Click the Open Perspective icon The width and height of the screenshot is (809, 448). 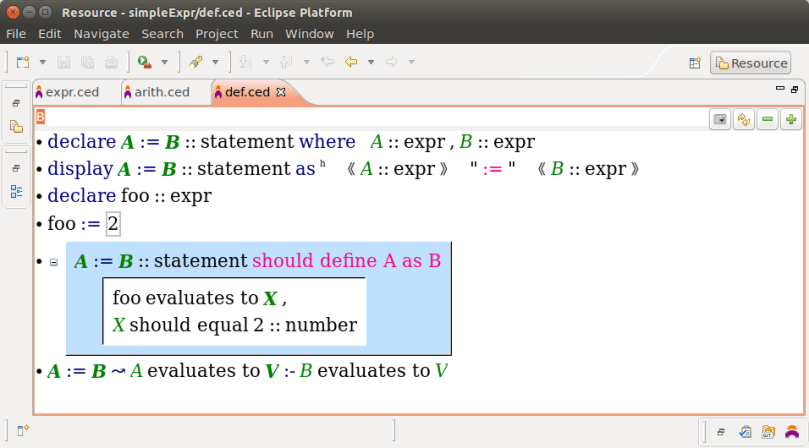click(x=695, y=63)
